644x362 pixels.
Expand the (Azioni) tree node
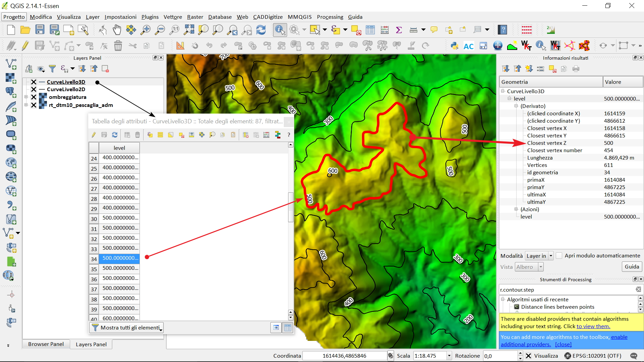click(x=516, y=209)
